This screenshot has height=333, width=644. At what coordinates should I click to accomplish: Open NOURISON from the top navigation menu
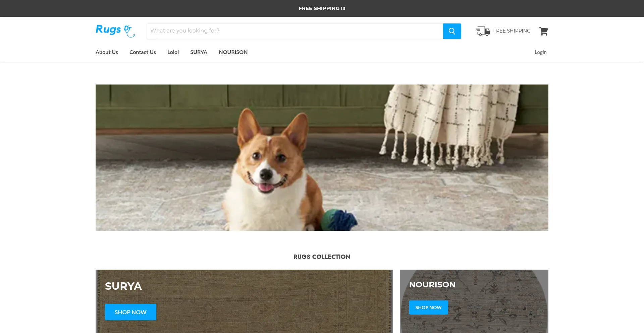coord(233,52)
